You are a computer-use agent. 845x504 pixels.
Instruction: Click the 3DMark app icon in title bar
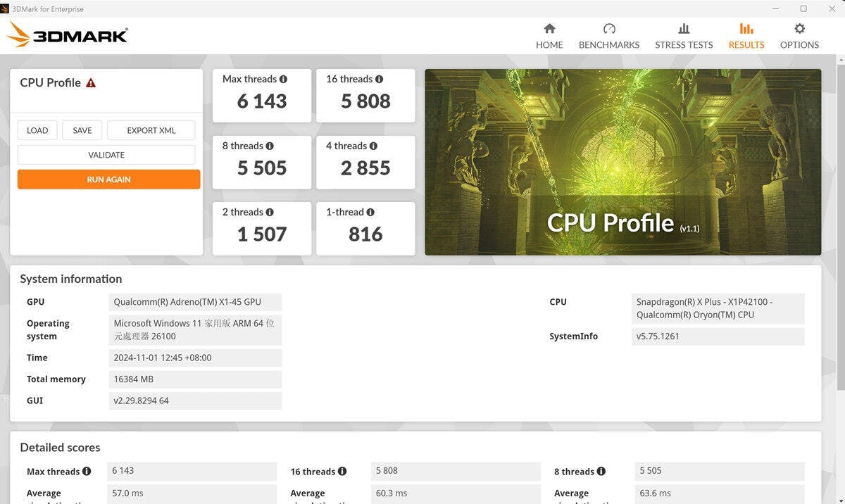point(5,8)
